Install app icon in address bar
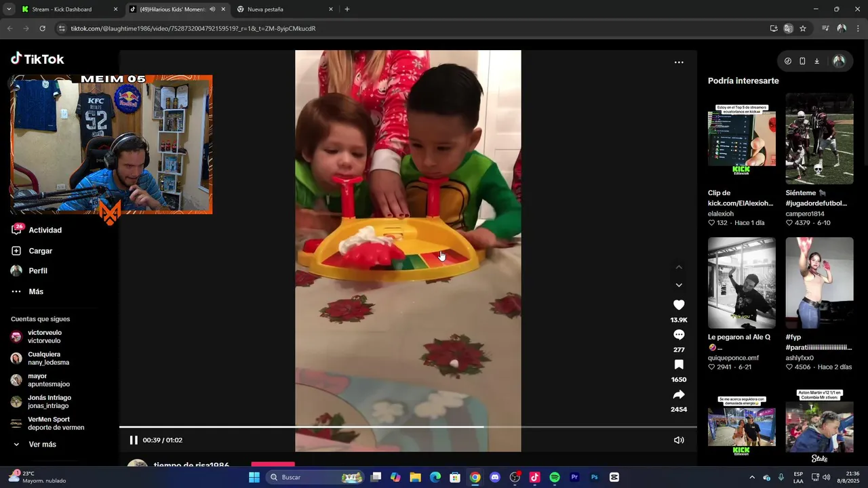This screenshot has width=868, height=488. 774,28
